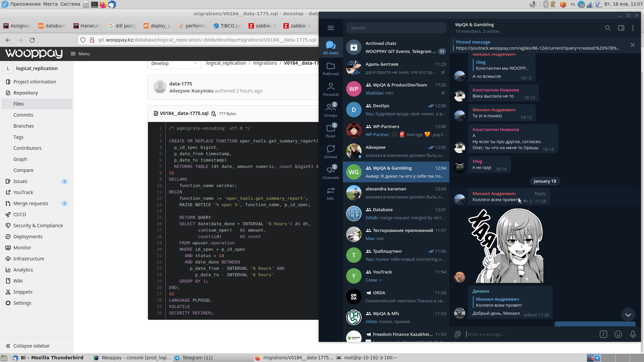Open the system volume icon
This screenshot has height=362, width=644.
tap(533, 4)
